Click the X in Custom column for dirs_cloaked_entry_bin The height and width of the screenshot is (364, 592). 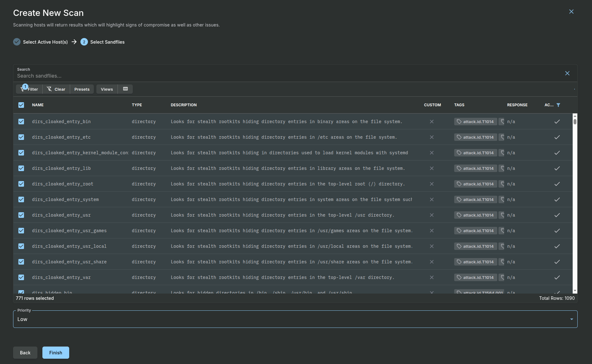(432, 122)
